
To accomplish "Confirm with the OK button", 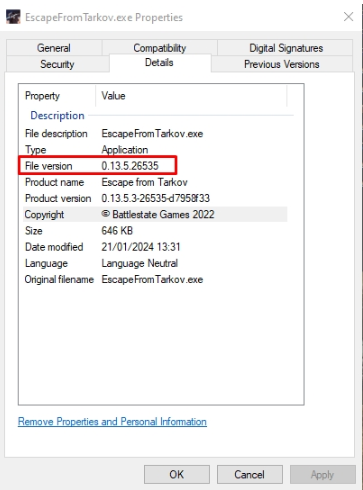I will click(177, 474).
